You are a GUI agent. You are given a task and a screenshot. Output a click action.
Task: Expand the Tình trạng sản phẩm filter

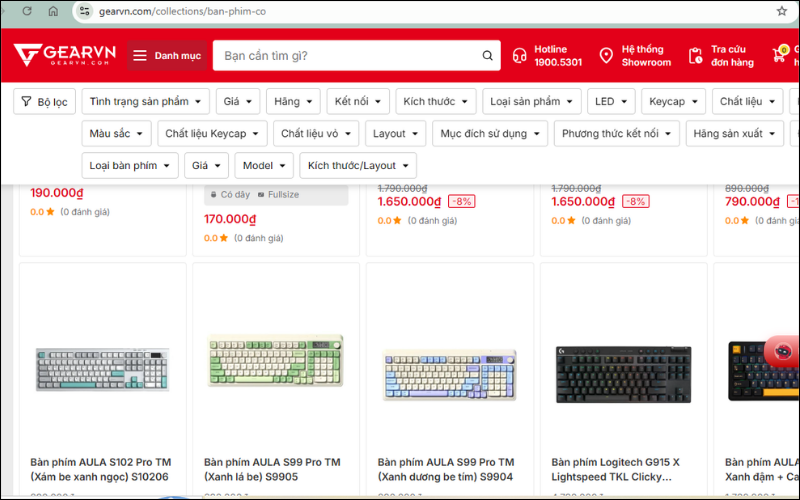click(x=145, y=102)
